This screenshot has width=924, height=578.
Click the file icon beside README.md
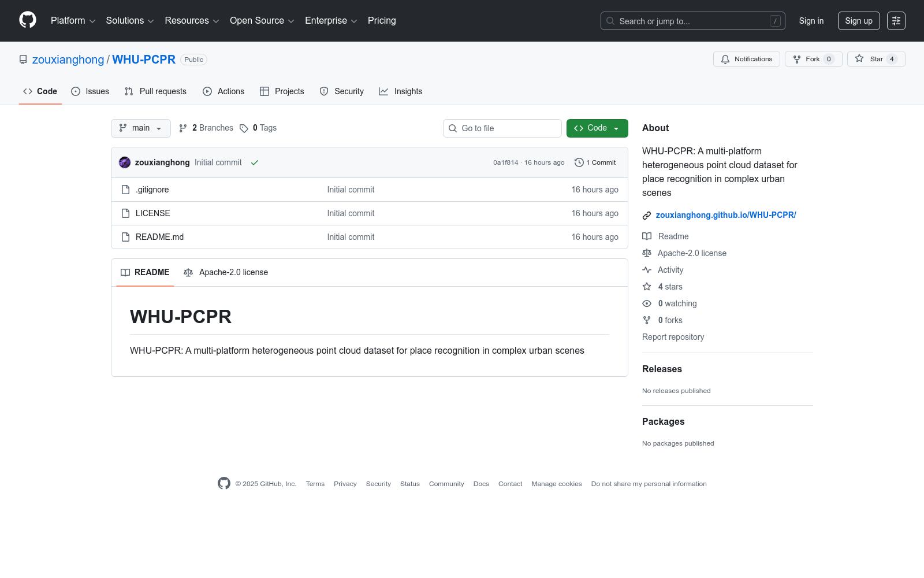click(x=125, y=237)
